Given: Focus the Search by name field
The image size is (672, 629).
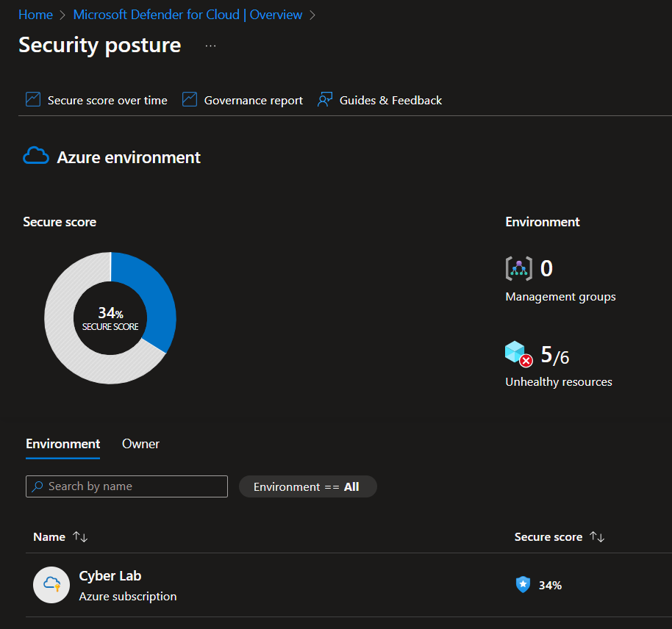Looking at the screenshot, I should coord(127,486).
